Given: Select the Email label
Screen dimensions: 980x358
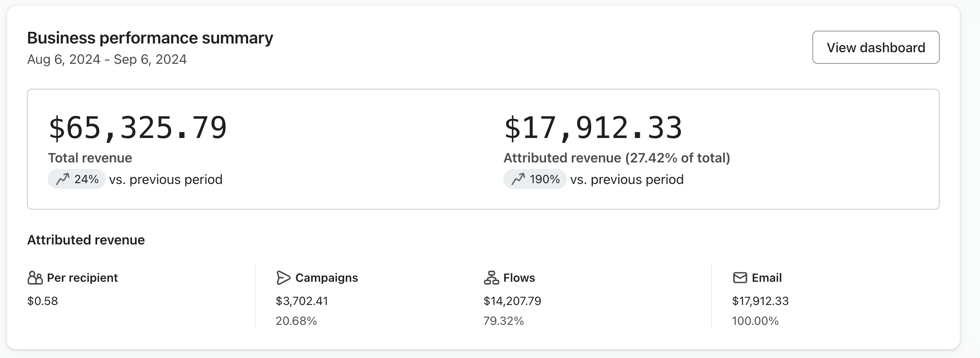Looking at the screenshot, I should point(767,278).
